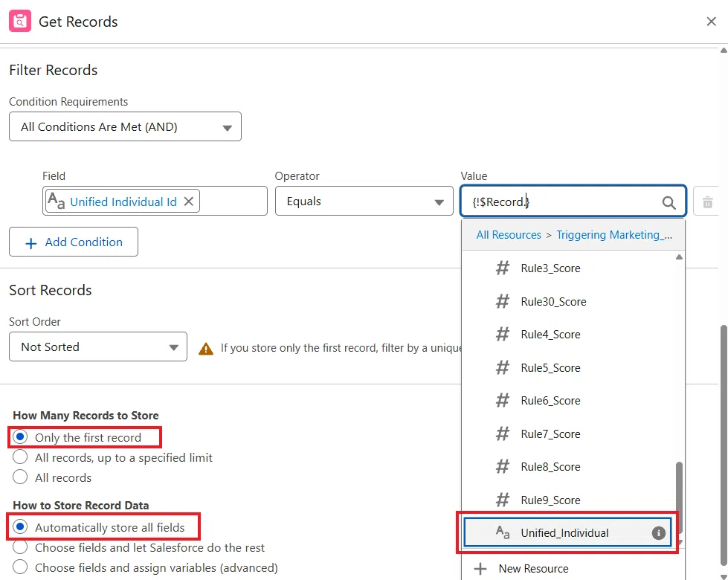Click the New Resource option
728x580 pixels.
pos(573,568)
